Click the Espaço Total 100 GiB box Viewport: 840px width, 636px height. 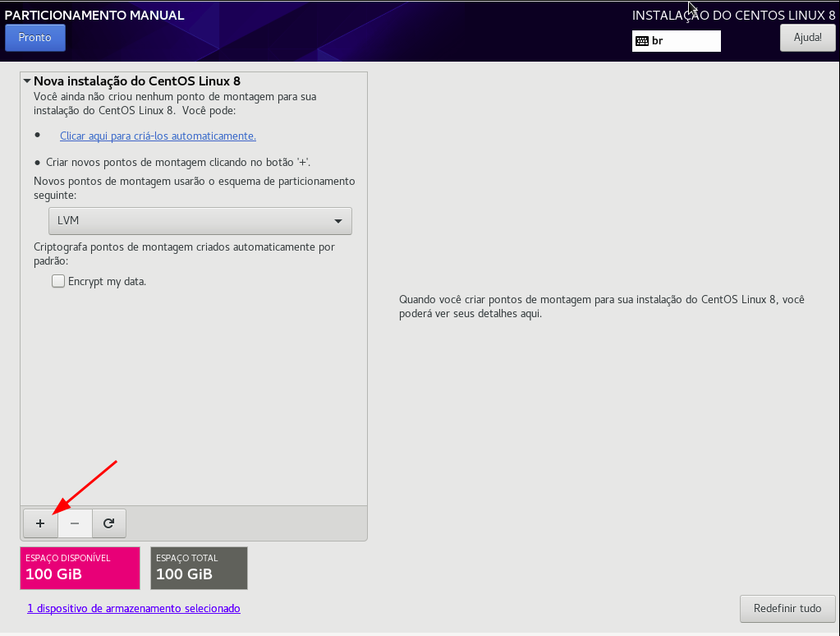[x=199, y=568]
